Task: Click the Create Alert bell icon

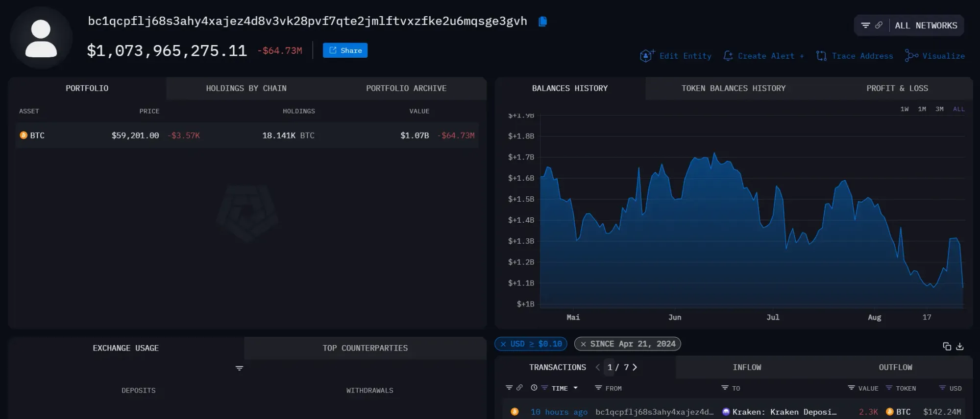Action: [728, 56]
